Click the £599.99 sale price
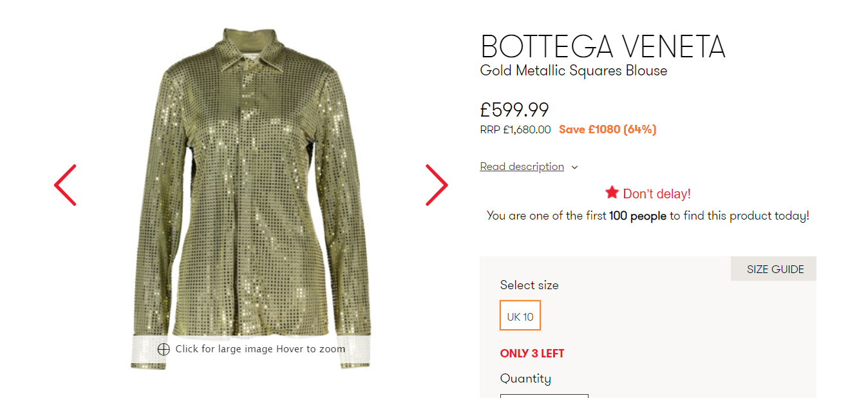This screenshot has width=868, height=398. 514,110
